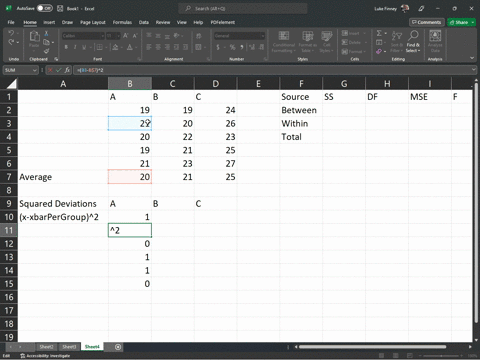Toggle Top Align

coord(149,36)
